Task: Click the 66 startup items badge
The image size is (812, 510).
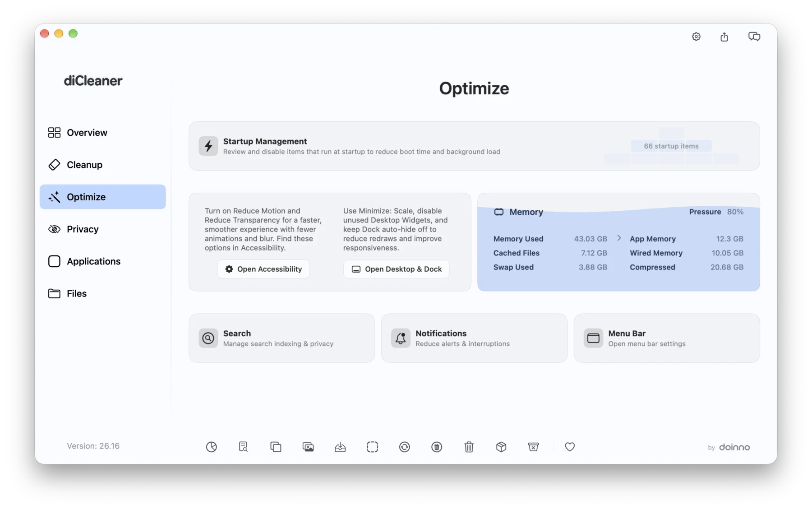Action: click(x=671, y=146)
